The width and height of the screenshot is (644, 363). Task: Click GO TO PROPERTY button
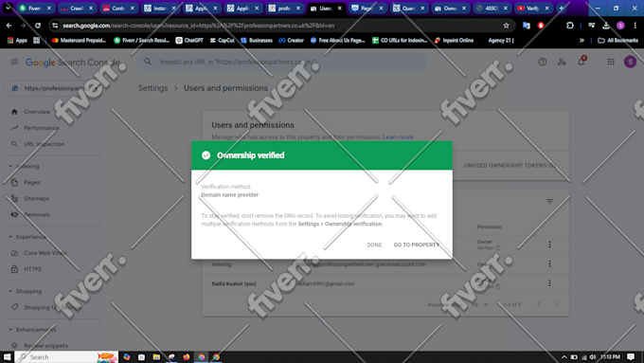click(x=417, y=245)
